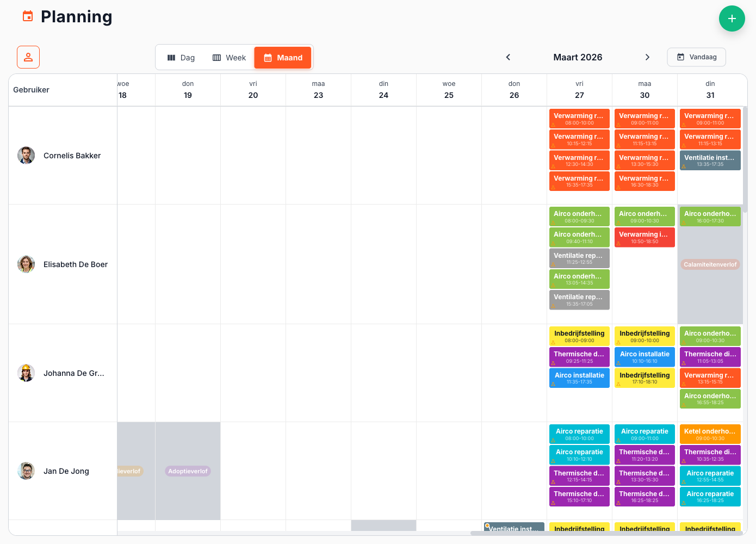Select the Dag view columns icon

point(172,57)
